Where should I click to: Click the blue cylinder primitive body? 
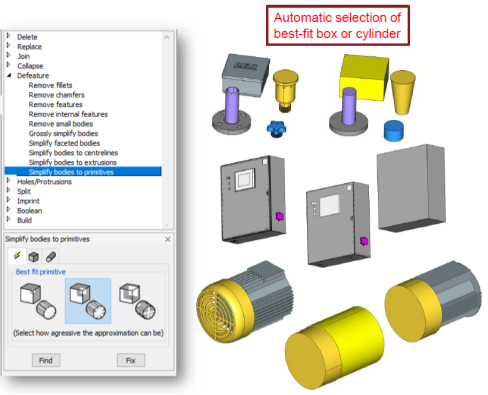pyautogui.click(x=394, y=131)
